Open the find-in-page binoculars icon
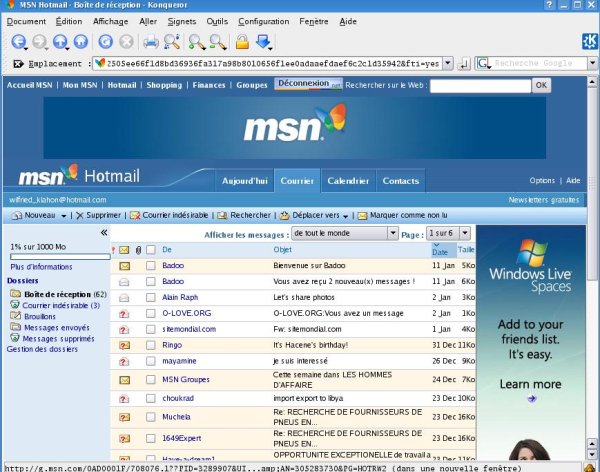The image size is (600, 472). coord(172,41)
